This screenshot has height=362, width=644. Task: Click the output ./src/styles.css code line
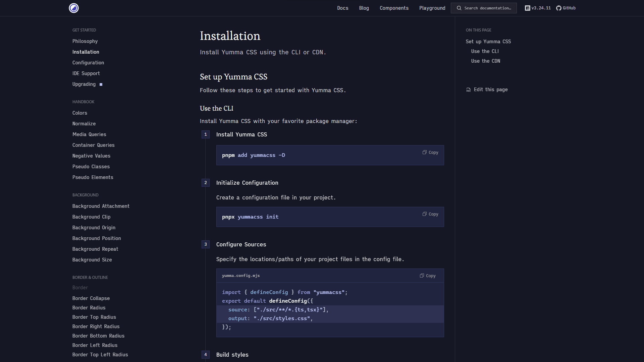pyautogui.click(x=330, y=318)
